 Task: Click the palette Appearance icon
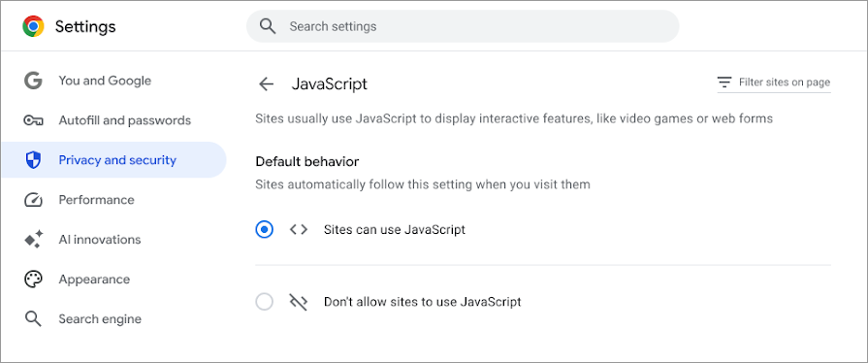[x=33, y=280]
